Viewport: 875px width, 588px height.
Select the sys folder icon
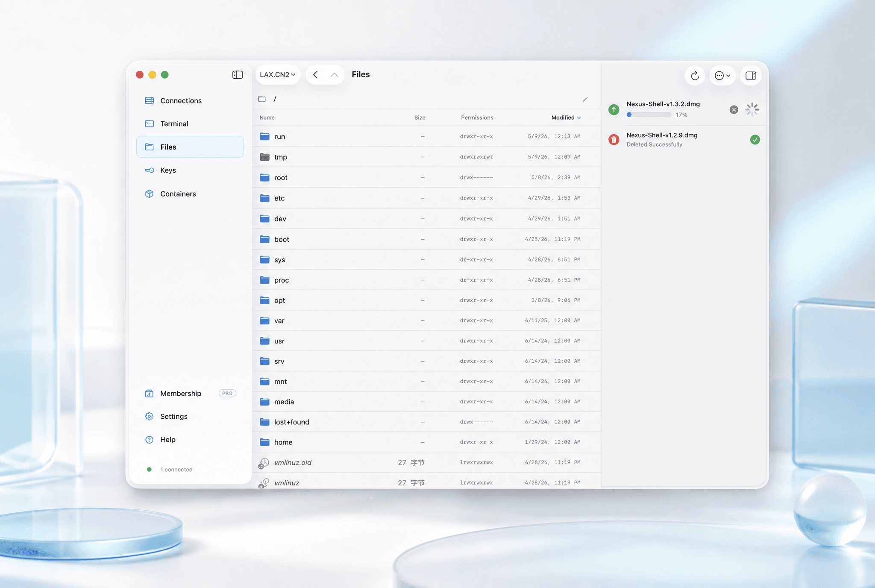click(x=265, y=259)
